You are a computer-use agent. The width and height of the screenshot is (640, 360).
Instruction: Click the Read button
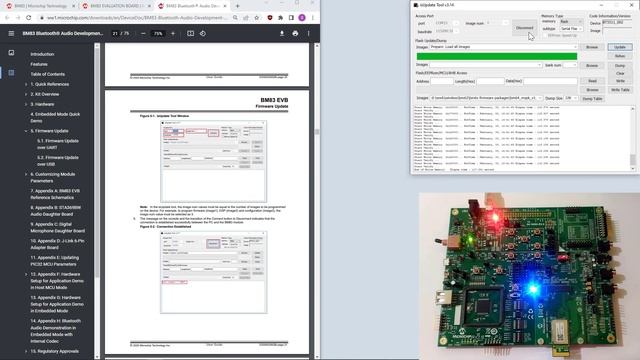point(592,81)
